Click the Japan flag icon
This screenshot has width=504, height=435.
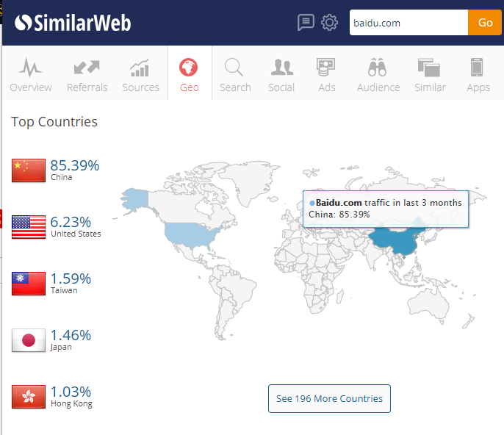[x=29, y=340]
